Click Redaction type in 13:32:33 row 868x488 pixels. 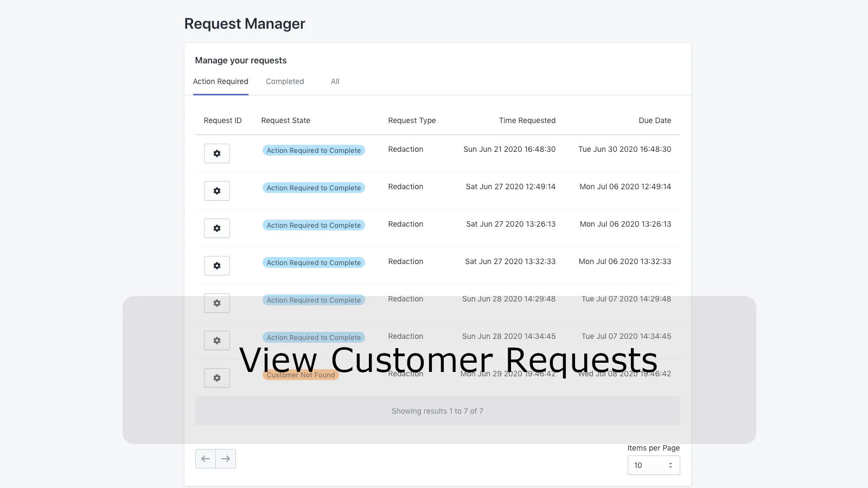click(406, 261)
